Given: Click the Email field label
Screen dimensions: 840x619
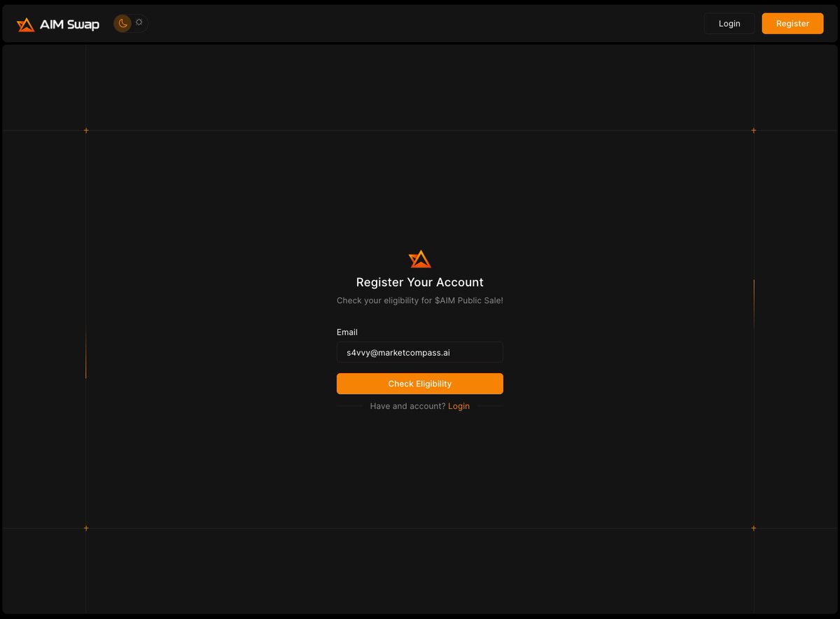Looking at the screenshot, I should 347,332.
